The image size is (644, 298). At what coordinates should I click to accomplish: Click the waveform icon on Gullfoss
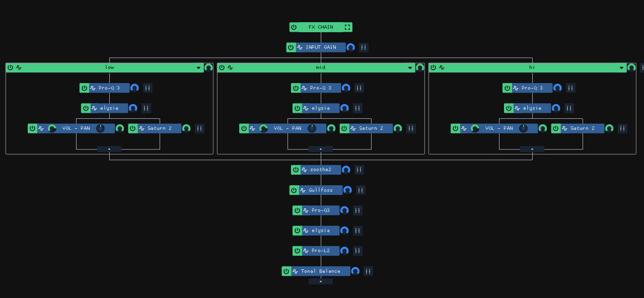tap(303, 190)
